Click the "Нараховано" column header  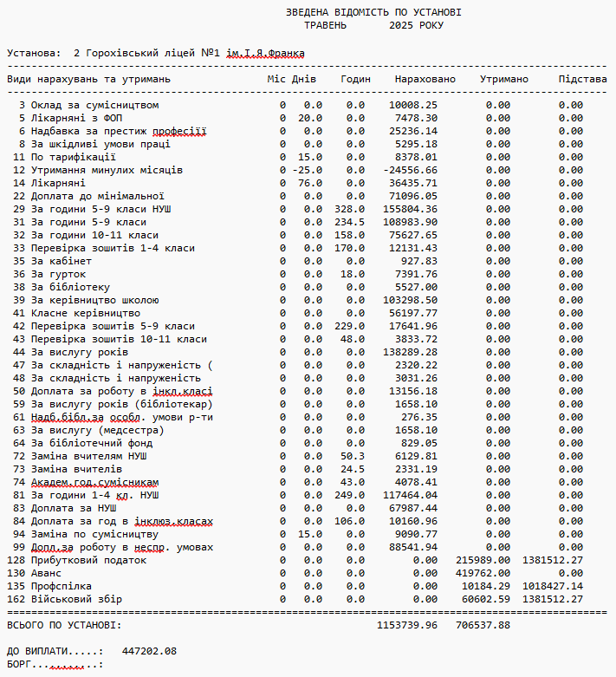(x=425, y=79)
